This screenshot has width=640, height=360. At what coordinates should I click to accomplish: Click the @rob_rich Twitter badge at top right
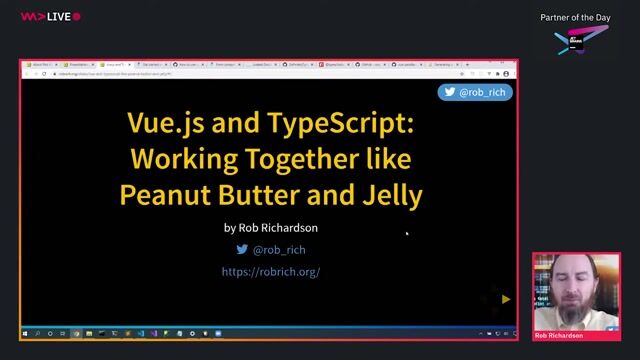tap(475, 92)
